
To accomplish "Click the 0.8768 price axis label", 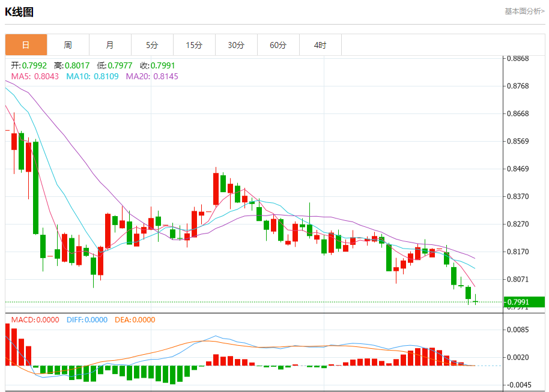I will coord(518,86).
